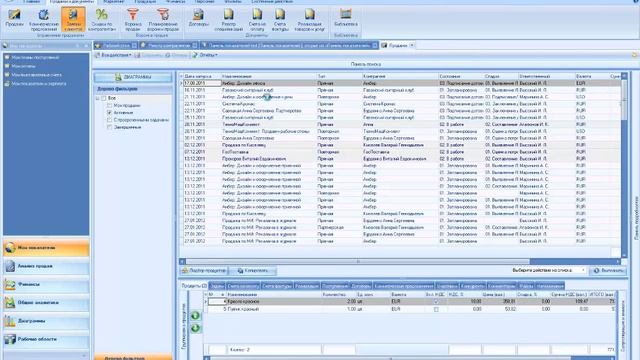Open Маркетинг ribbon tab
The image size is (640, 360).
(113, 2)
